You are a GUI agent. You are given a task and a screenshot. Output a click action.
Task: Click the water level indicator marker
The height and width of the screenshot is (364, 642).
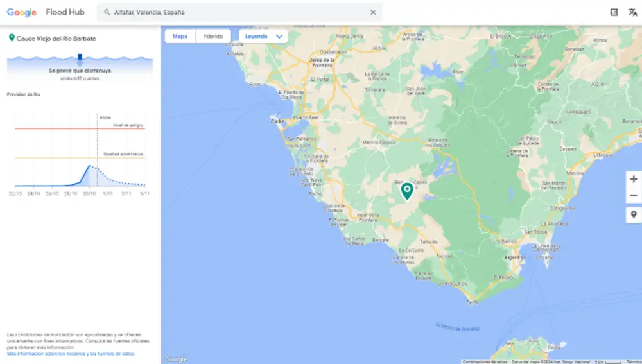(80, 59)
